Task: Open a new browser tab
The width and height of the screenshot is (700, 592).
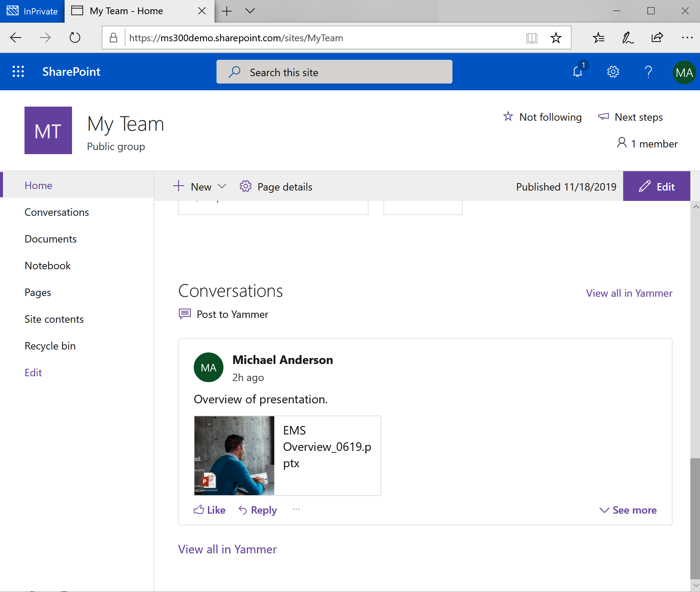Action: click(x=226, y=11)
